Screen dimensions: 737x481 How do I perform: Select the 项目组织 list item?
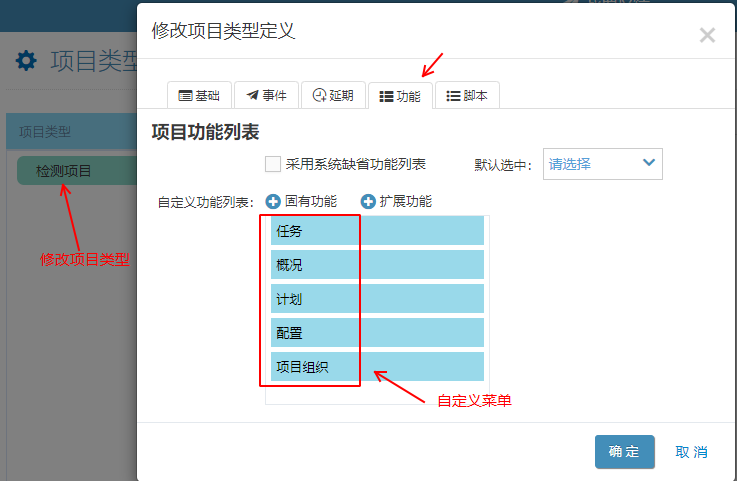tap(377, 367)
